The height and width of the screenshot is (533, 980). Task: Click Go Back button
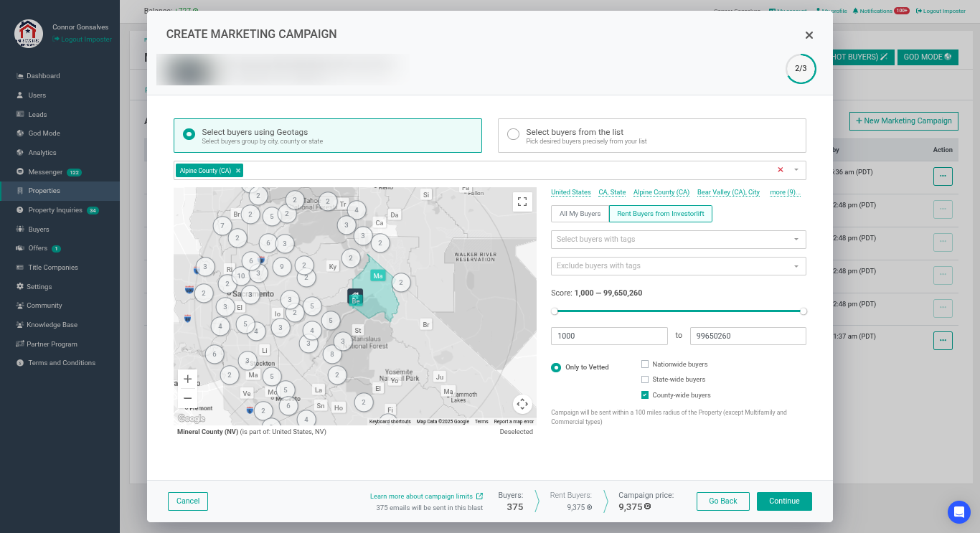pyautogui.click(x=723, y=501)
